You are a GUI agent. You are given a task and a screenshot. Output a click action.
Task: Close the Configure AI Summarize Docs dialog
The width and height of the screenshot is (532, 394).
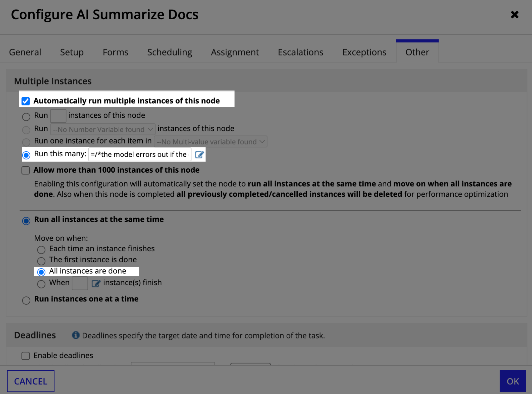pos(514,15)
